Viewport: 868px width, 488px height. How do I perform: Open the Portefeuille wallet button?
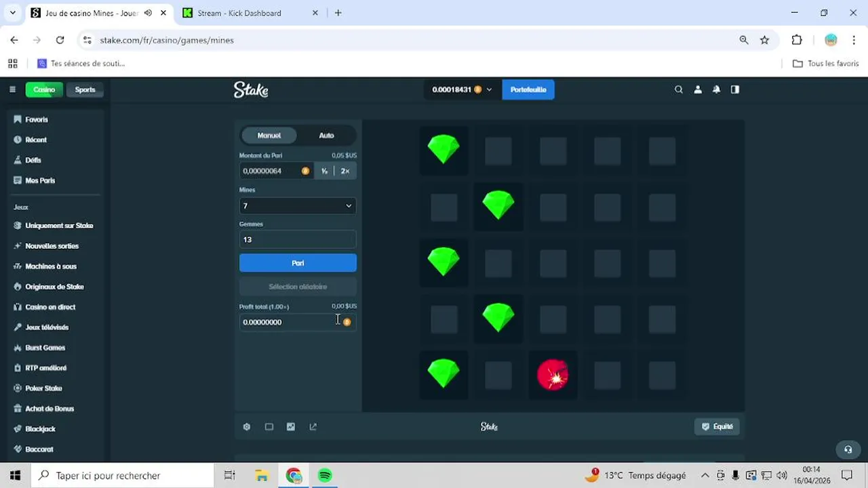pyautogui.click(x=528, y=89)
